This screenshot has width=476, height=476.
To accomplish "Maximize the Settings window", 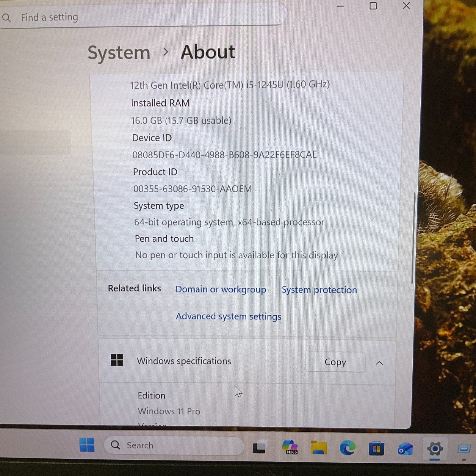I will coord(373,6).
